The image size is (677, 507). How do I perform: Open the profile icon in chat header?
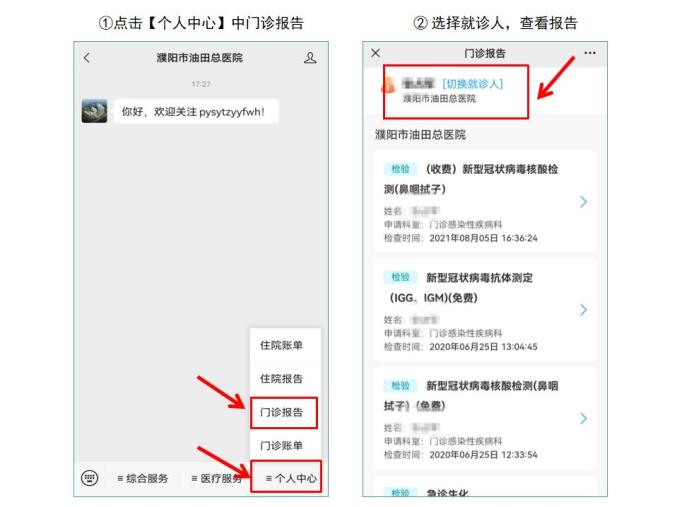[x=310, y=57]
